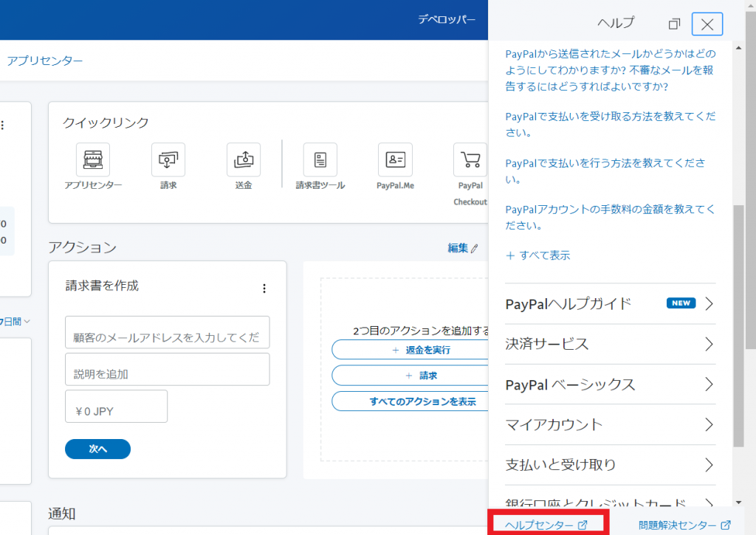Click the 次へ button
Image resolution: width=756 pixels, height=535 pixels.
(97, 449)
